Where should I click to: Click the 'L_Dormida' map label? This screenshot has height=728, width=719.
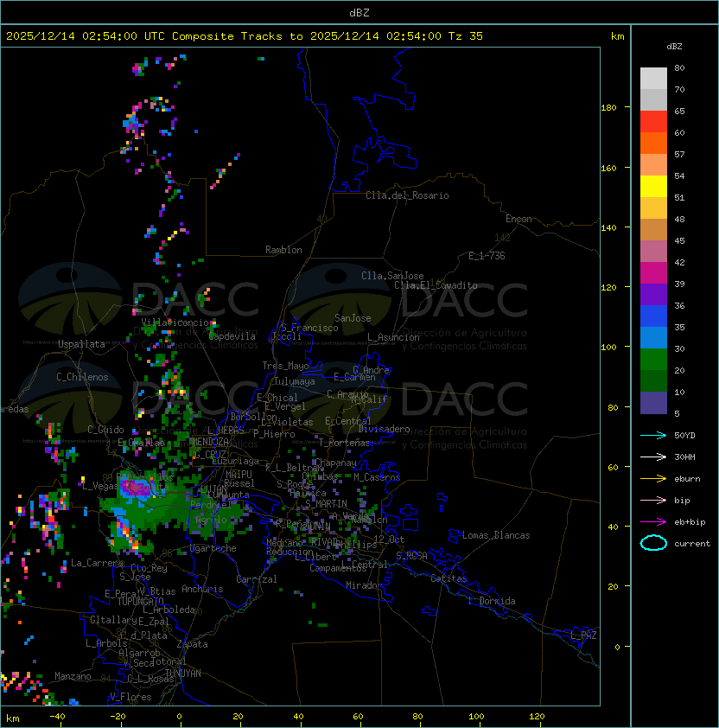pos(492,601)
